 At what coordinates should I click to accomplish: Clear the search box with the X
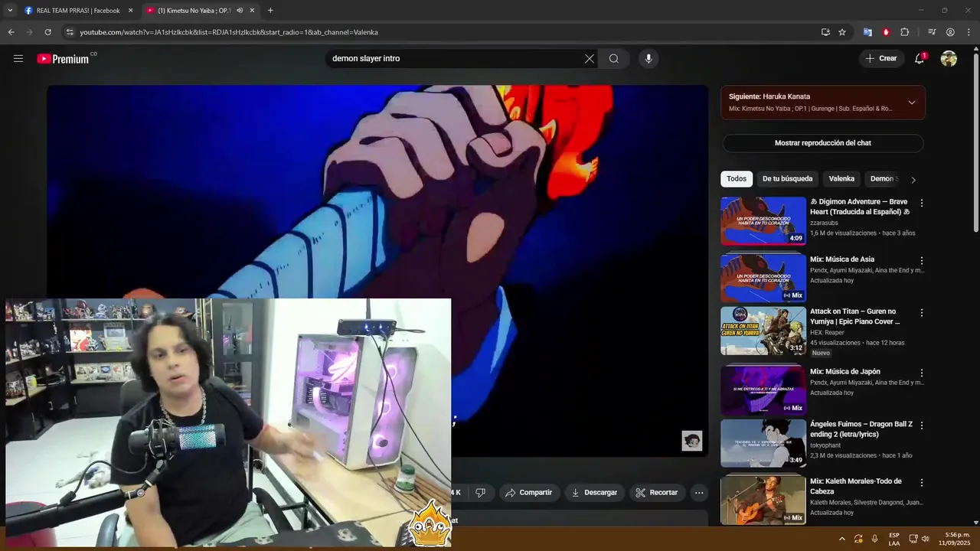click(590, 59)
